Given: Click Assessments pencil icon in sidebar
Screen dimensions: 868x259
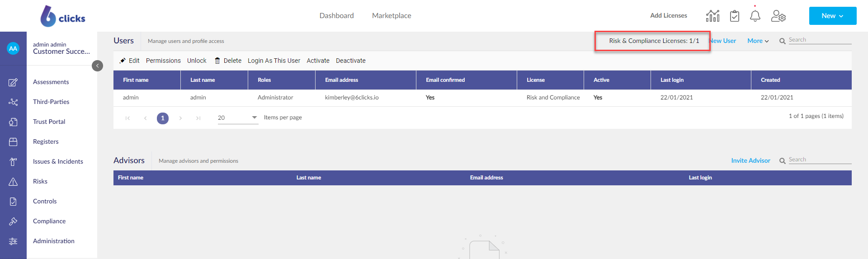Looking at the screenshot, I should click(x=13, y=82).
